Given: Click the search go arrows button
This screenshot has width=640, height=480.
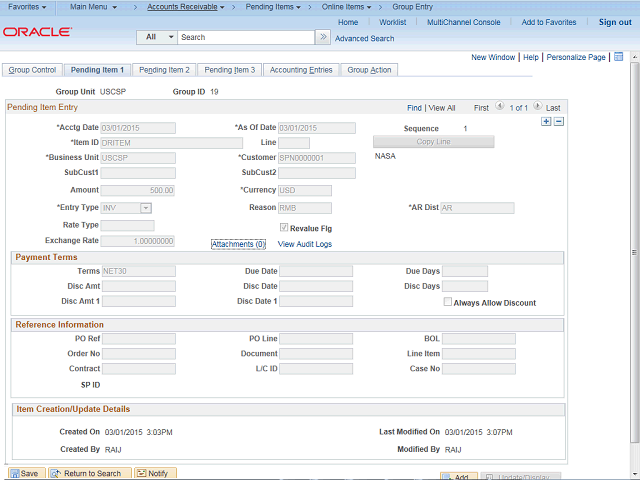Looking at the screenshot, I should point(322,37).
